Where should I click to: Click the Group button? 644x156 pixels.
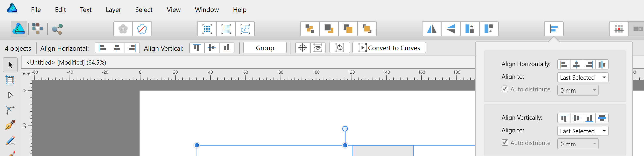coord(265,48)
